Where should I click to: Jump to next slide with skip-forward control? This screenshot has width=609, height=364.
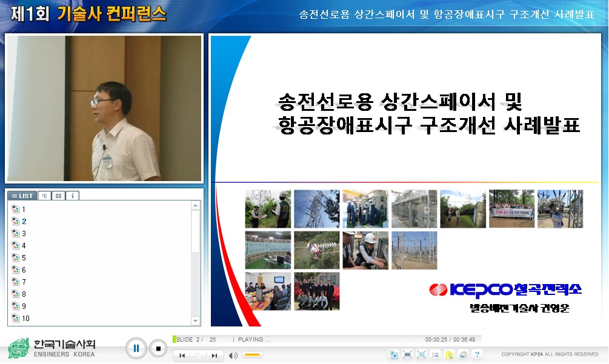[213, 356]
